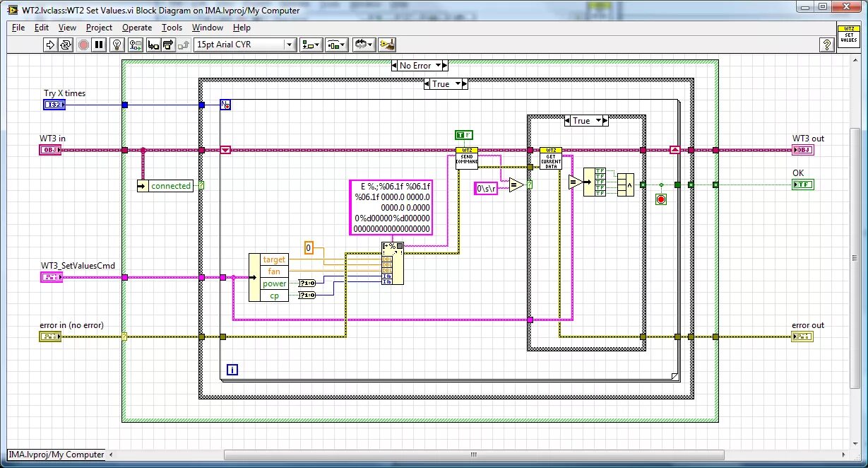The width and height of the screenshot is (868, 468).
Task: Click the Format Into String node
Action: 393,263
